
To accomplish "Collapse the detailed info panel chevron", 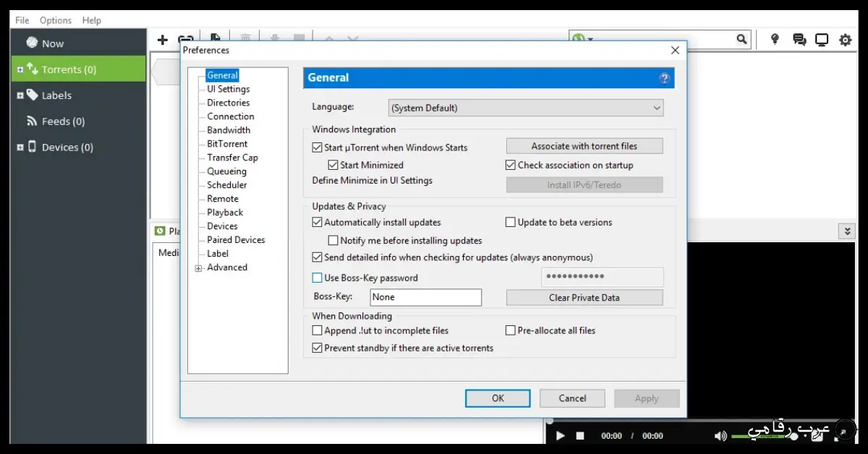I will coord(846,231).
